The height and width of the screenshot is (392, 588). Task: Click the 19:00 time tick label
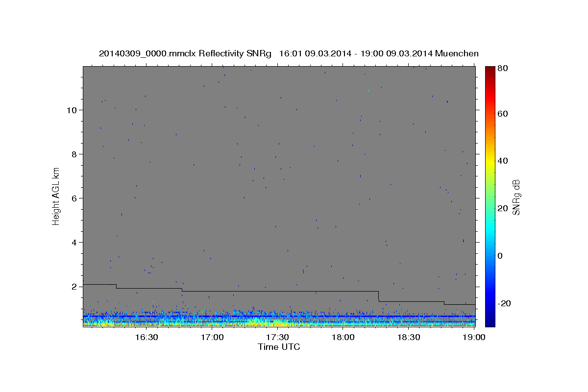click(x=474, y=338)
